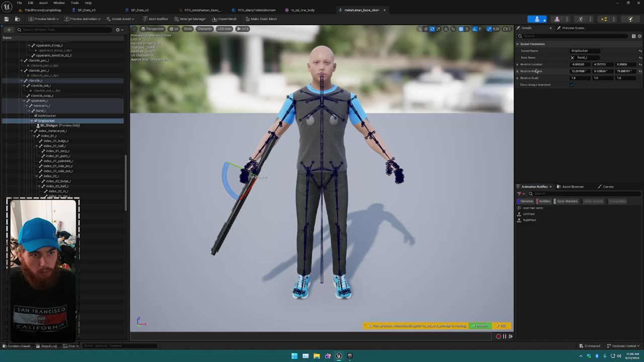Switch to Skeletal Mesh editor mode icon
This screenshot has height=362, width=644.
pyautogui.click(x=556, y=19)
